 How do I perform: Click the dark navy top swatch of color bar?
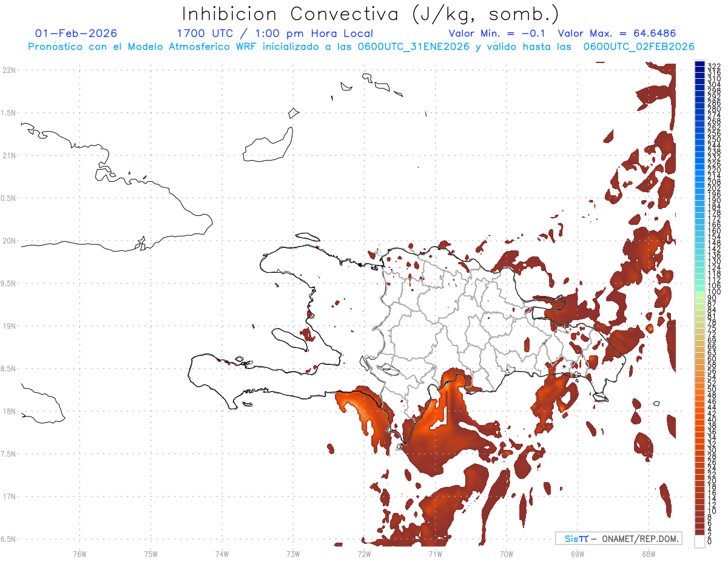pos(699,64)
